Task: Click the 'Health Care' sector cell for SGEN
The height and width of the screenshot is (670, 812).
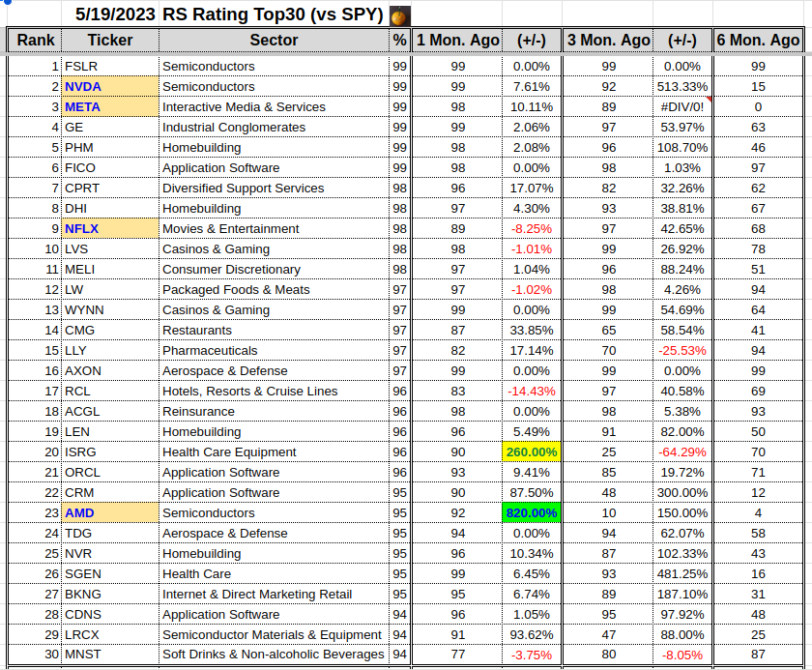Action: 274,573
